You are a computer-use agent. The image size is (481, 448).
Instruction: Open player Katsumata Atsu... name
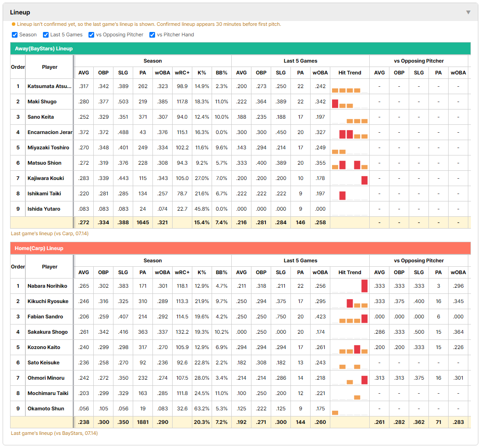click(x=50, y=86)
